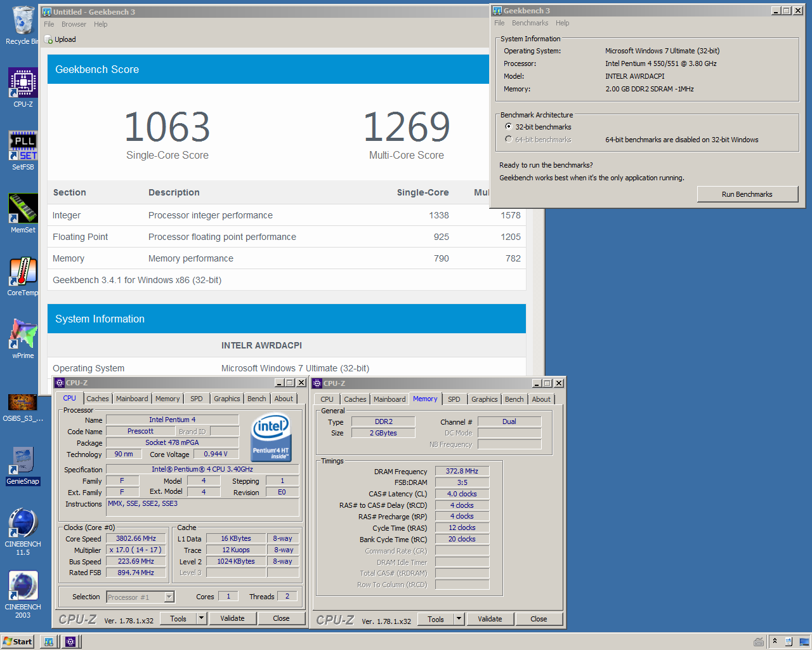Open Browser menu in Geekbench window
This screenshot has height=650, width=812.
coord(74,24)
